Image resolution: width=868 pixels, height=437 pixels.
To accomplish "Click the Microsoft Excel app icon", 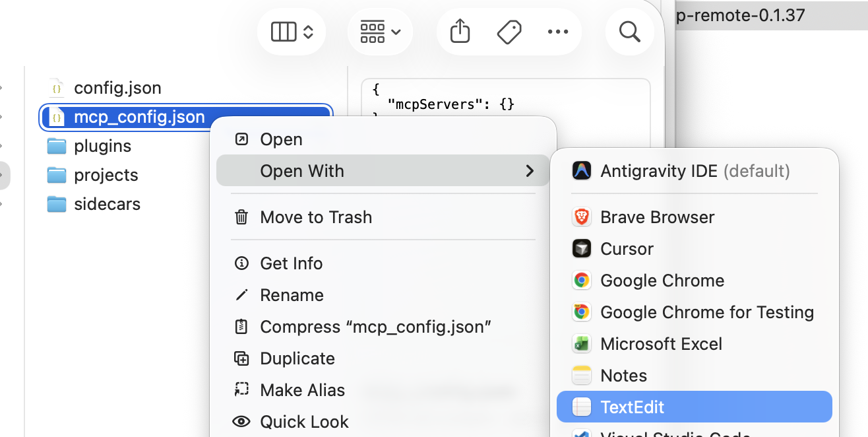I will coord(581,344).
